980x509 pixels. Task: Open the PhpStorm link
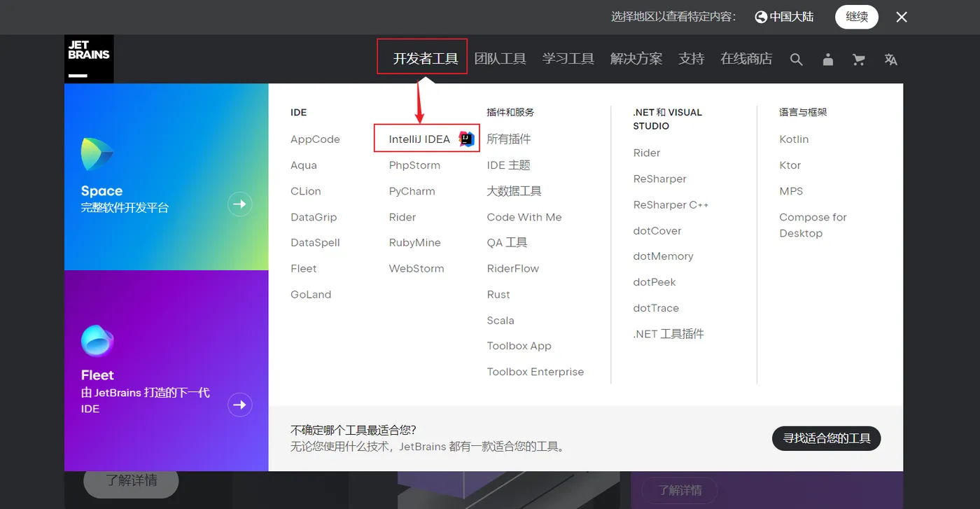pos(414,165)
